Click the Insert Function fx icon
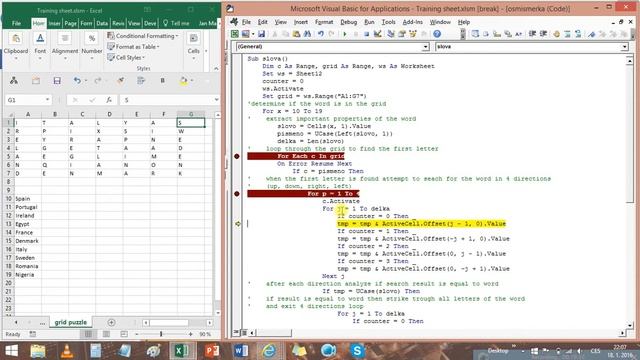This screenshot has height=360, width=640. 109,100
